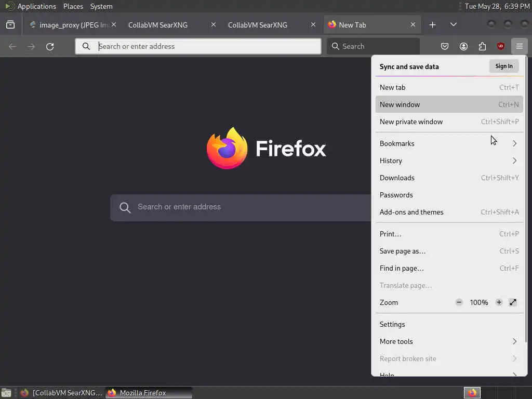The image size is (532, 399).
Task: Open a new tab with plus icon
Action: (x=432, y=25)
